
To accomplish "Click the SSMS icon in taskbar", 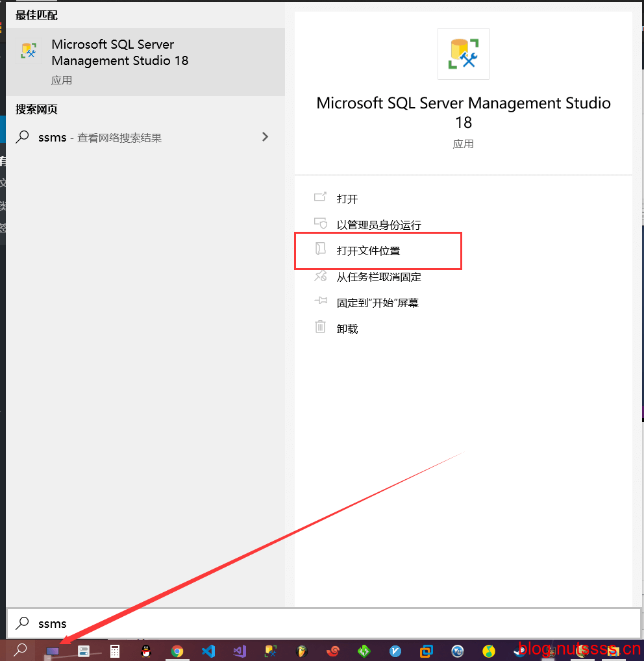I will (x=271, y=651).
